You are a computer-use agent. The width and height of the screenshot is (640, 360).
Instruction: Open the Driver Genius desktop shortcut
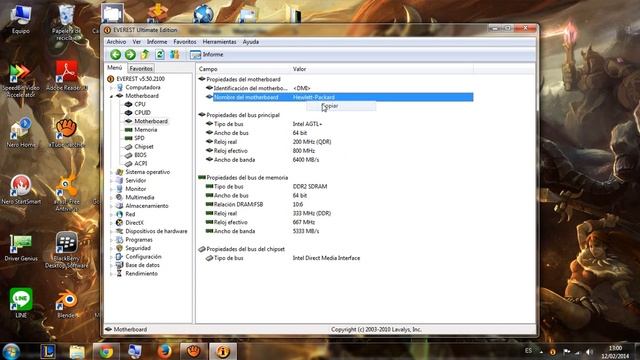coord(21,248)
